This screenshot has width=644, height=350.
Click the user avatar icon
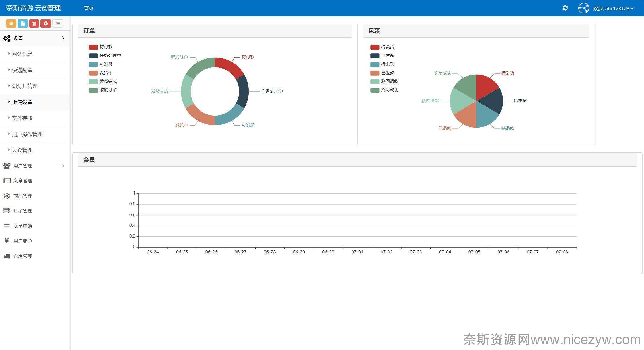(583, 8)
